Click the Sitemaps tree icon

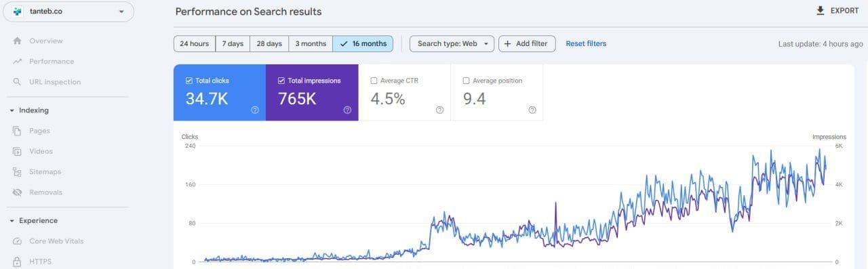click(17, 172)
